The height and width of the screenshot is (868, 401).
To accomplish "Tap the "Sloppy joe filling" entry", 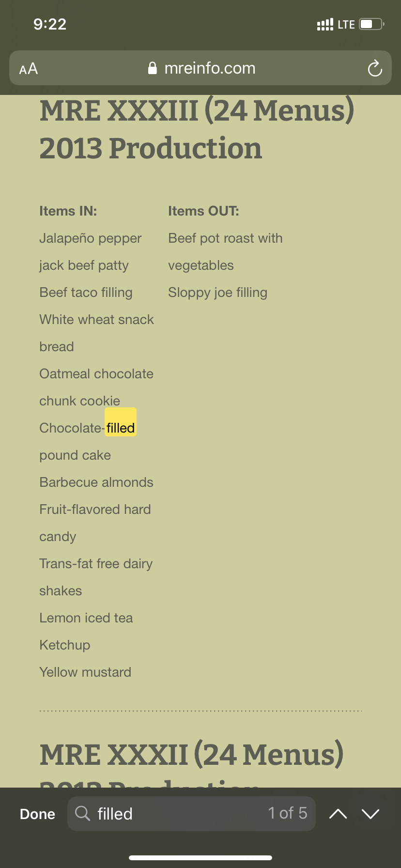I will click(218, 293).
